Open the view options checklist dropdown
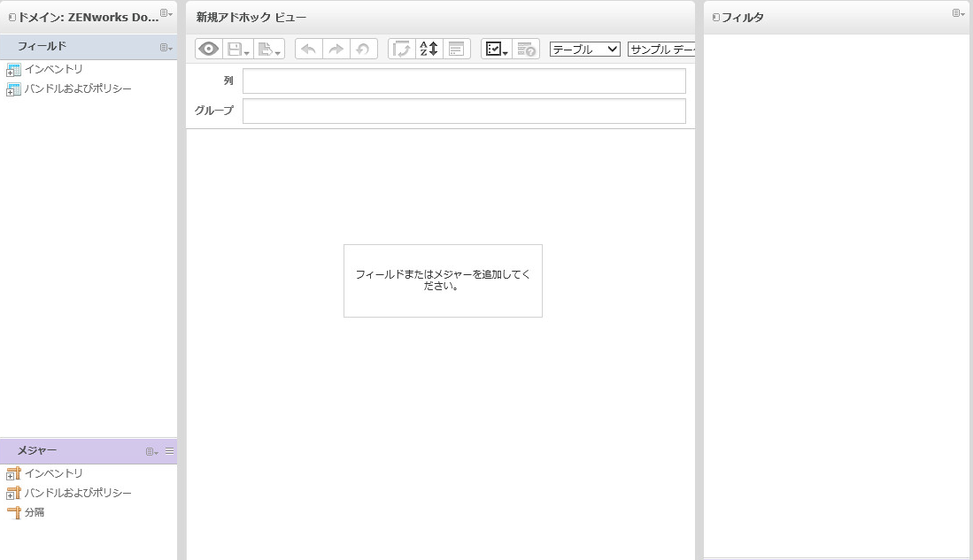 497,49
